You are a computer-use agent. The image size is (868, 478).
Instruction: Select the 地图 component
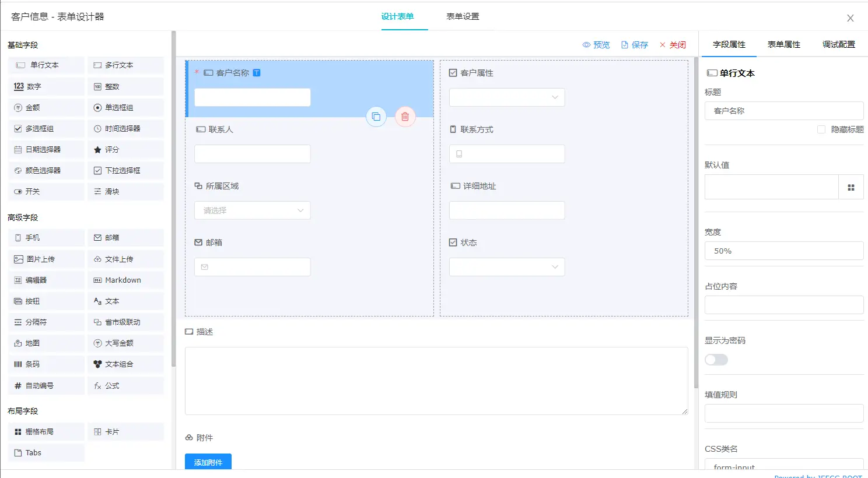click(x=47, y=343)
